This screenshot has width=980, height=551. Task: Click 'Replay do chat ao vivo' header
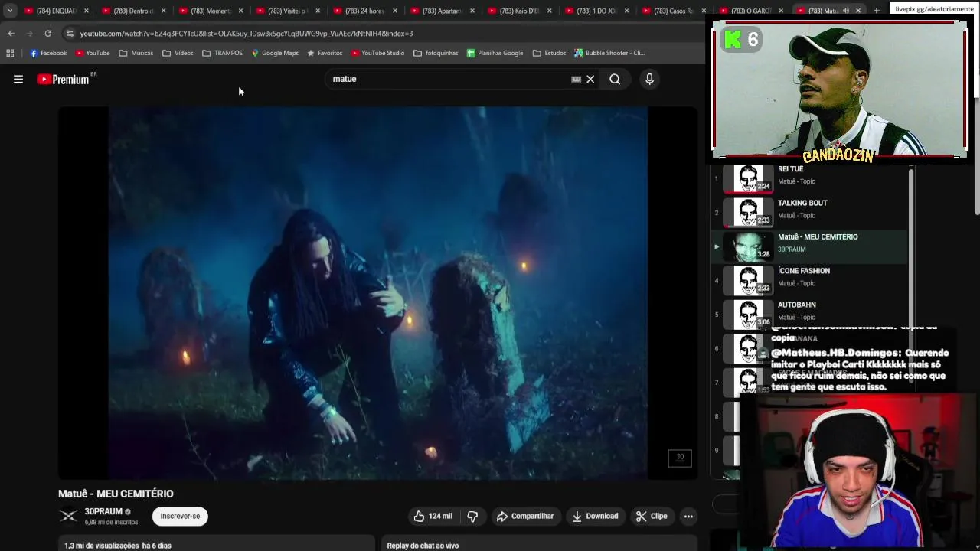coord(423,546)
